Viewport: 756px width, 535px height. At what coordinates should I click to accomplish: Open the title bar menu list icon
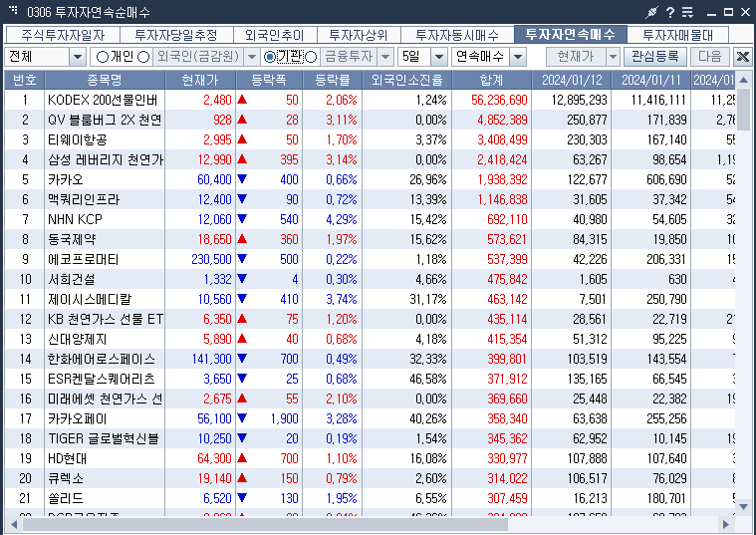pyautogui.click(x=687, y=12)
